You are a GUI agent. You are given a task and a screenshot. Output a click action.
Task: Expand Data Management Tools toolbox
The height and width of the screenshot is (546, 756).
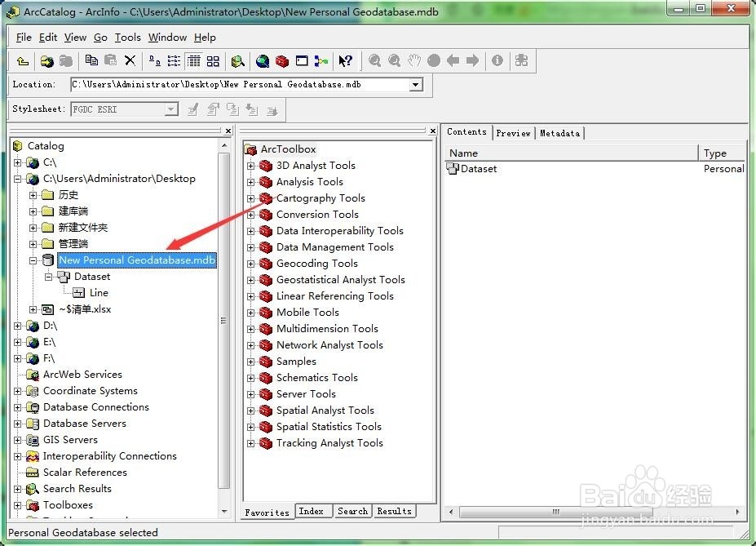coord(250,248)
